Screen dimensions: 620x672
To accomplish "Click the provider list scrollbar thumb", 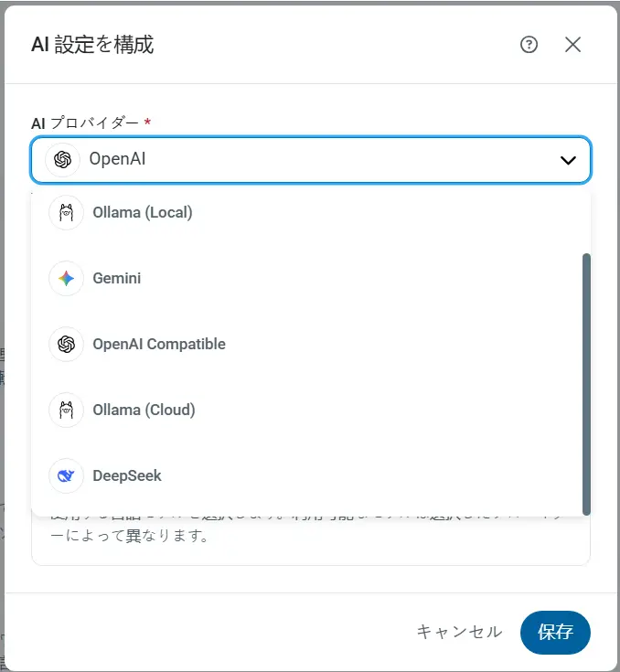I will click(x=586, y=384).
